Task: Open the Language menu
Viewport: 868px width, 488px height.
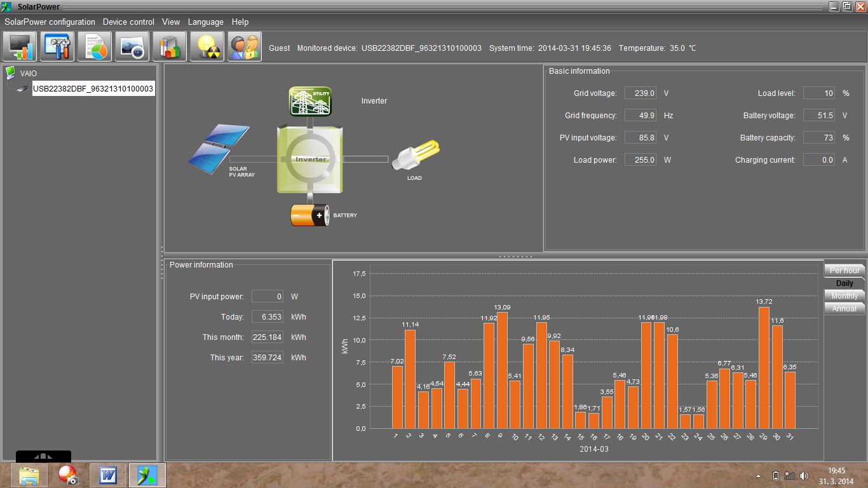Action: [205, 22]
